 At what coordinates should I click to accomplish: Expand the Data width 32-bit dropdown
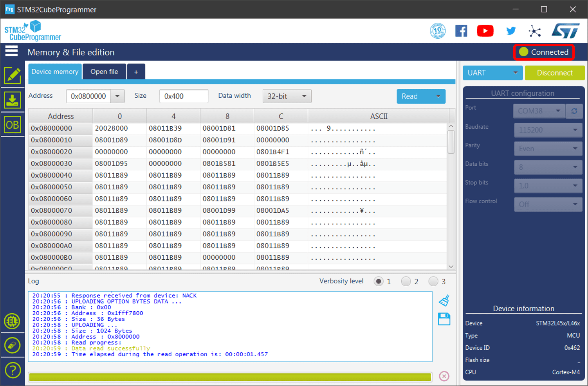pyautogui.click(x=287, y=96)
